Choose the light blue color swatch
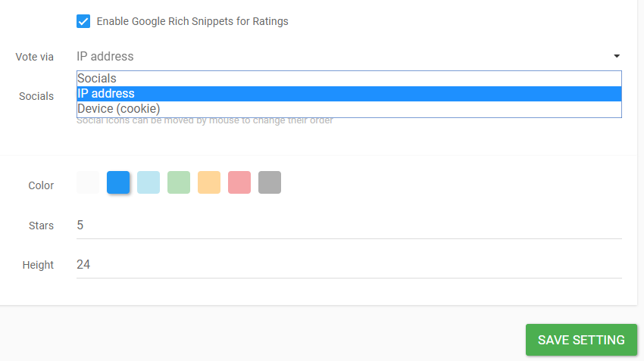Image resolution: width=644 pixels, height=361 pixels. 148,182
